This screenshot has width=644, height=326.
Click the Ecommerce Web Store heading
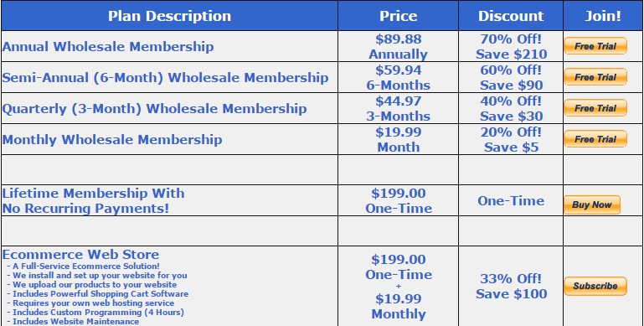(x=80, y=254)
